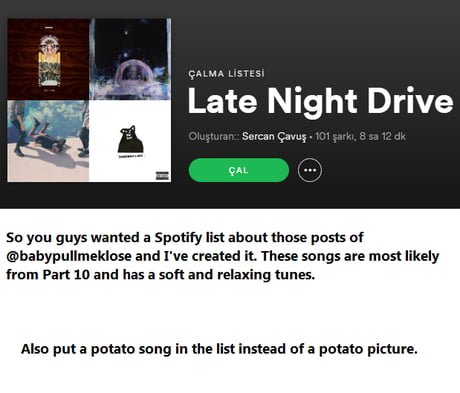The image size is (460, 393).
Task: Click the Late Night Drive playlist title
Action: coord(321,101)
